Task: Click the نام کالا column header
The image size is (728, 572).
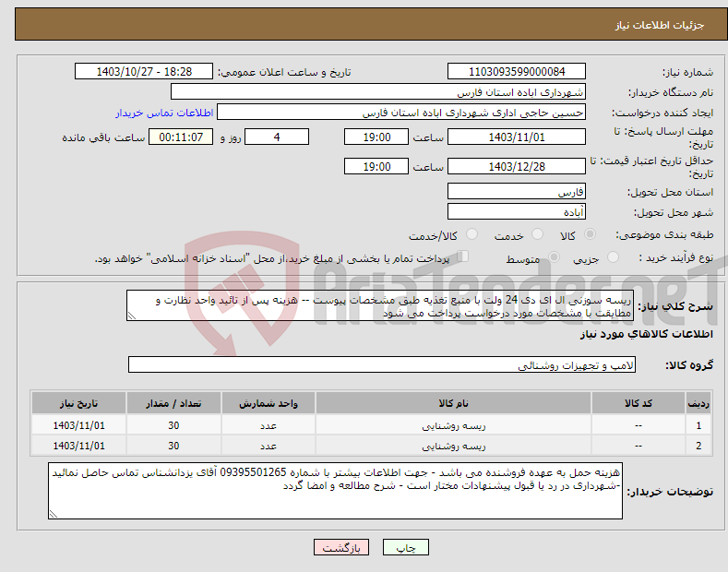Action: (x=453, y=403)
